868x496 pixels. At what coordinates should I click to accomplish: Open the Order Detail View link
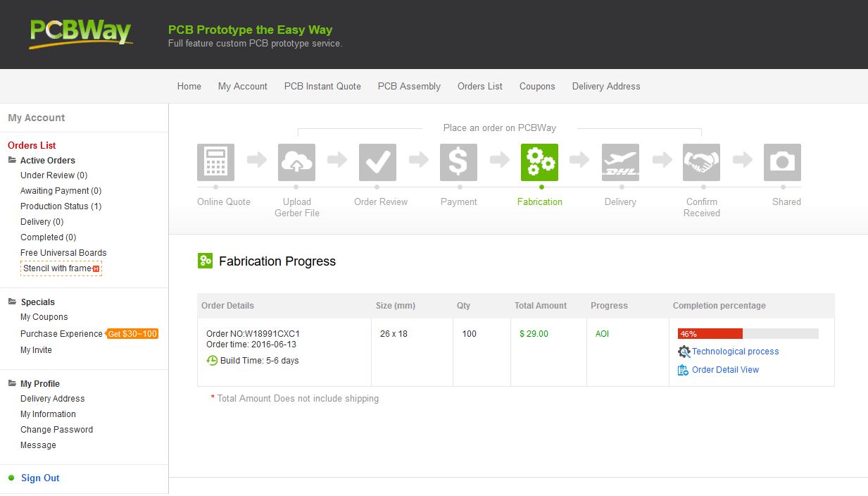click(x=725, y=370)
